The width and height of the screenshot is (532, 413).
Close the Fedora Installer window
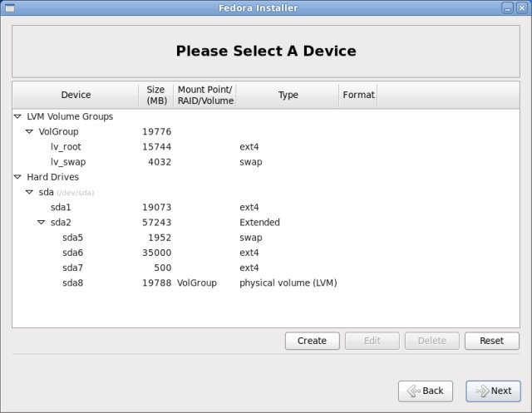[522, 7]
